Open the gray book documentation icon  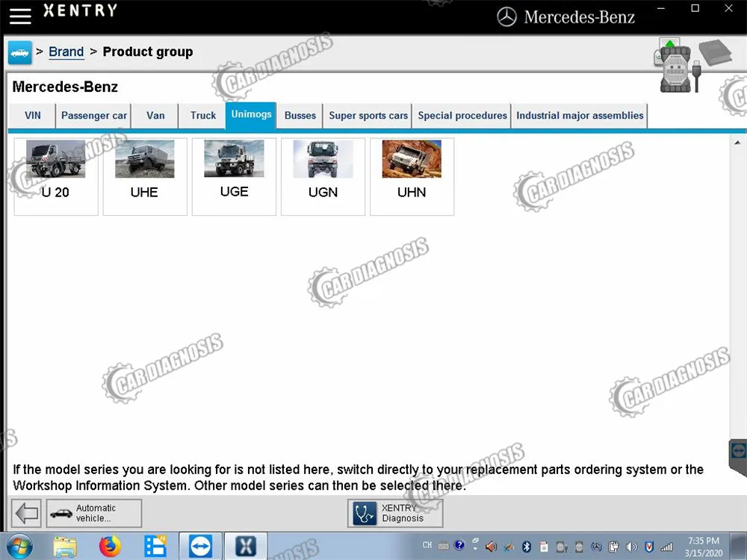click(x=716, y=52)
